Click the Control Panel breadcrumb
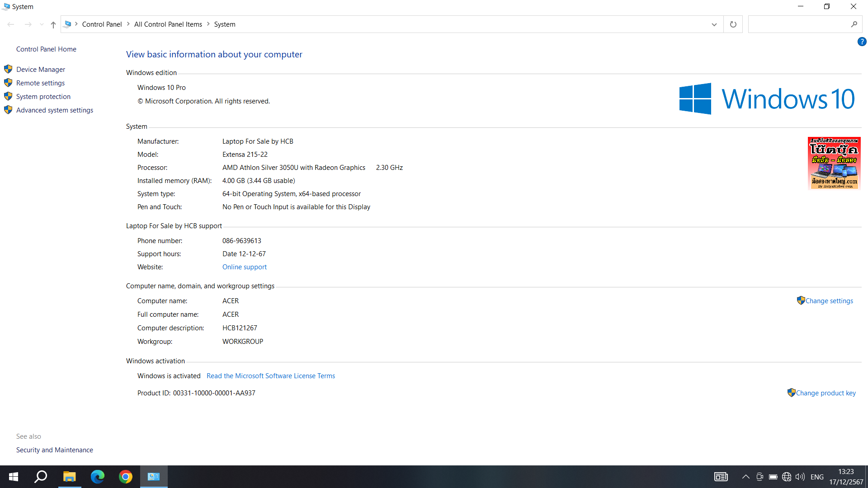868x488 pixels. (102, 24)
